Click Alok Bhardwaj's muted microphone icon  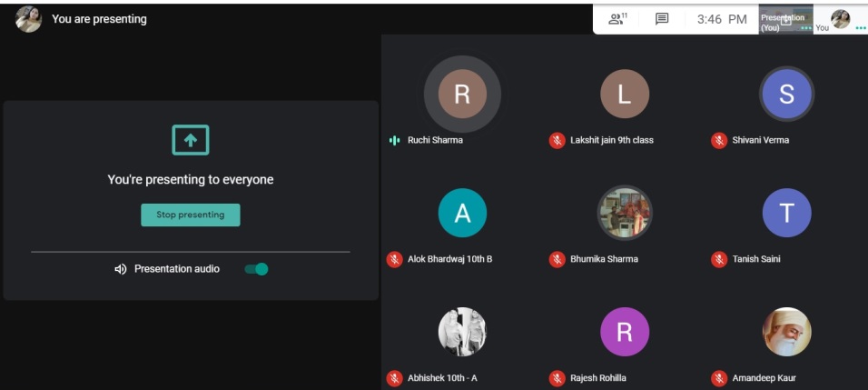(394, 259)
